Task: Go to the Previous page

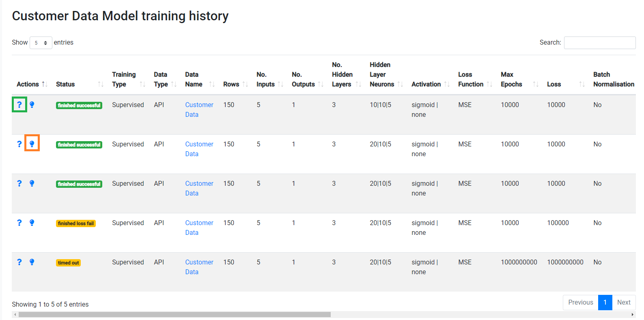Action: pos(580,303)
